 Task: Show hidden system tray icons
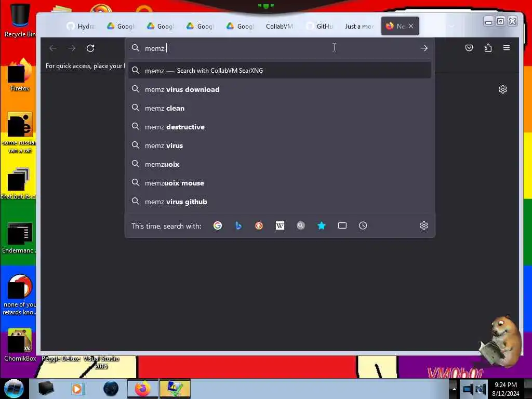pos(454,389)
